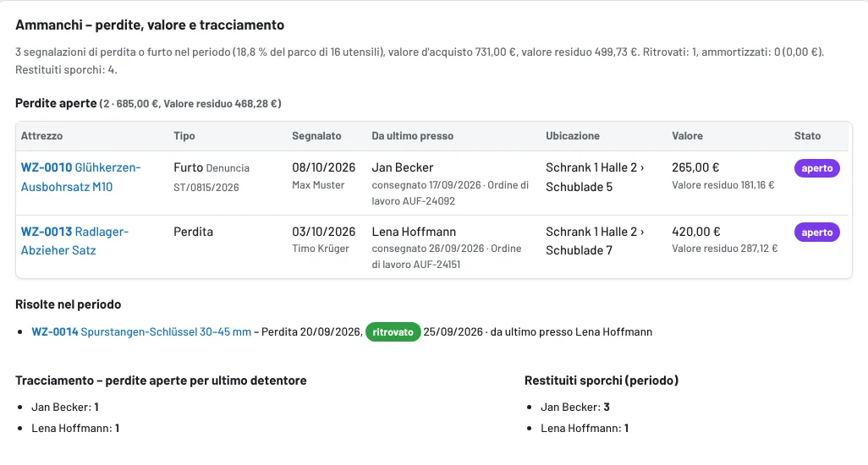The image size is (868, 465).
Task: Click the Restituiti sporchi: 4 summary text
Action: click(67, 69)
